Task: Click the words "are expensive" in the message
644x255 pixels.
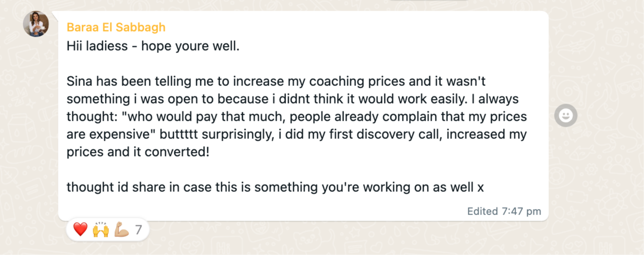Action: (x=109, y=134)
